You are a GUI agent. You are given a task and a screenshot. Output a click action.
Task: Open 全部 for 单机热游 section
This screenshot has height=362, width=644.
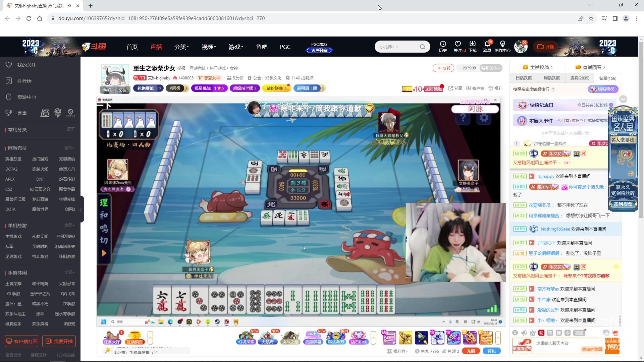point(69,225)
